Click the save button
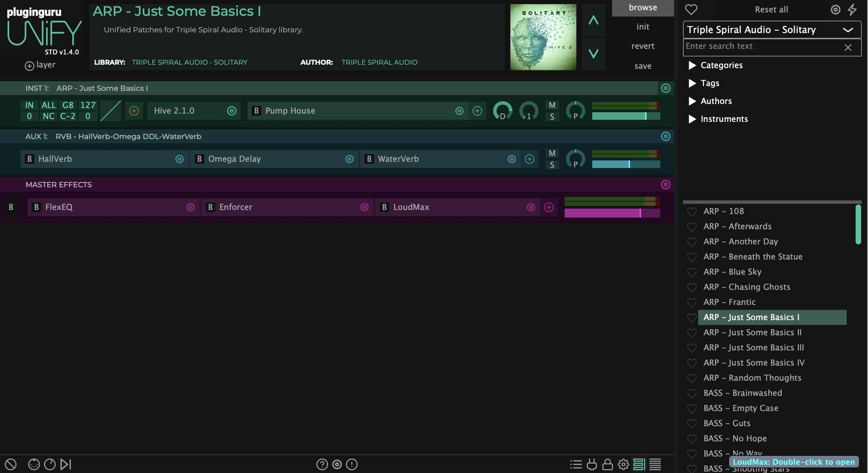 click(643, 66)
